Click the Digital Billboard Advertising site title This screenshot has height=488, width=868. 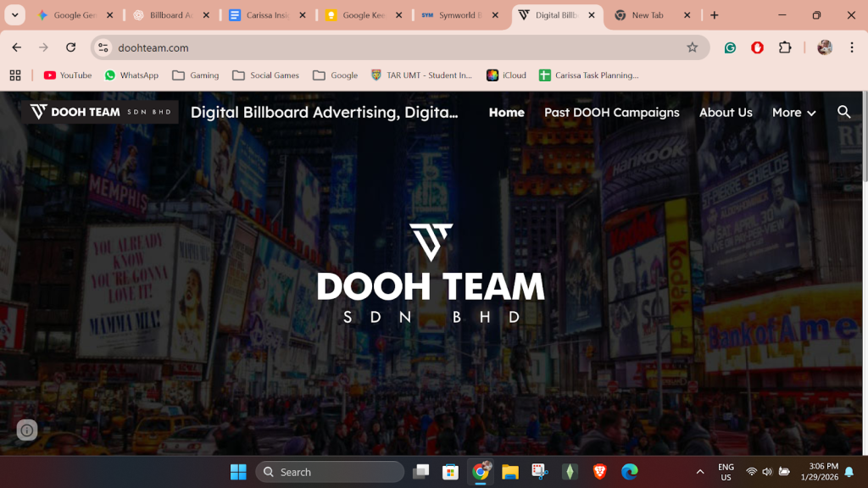(325, 113)
